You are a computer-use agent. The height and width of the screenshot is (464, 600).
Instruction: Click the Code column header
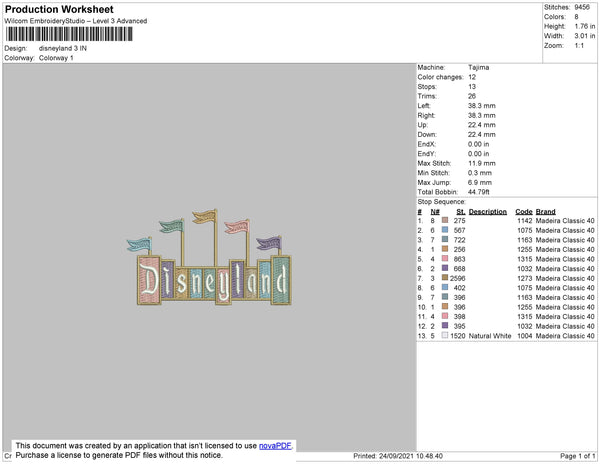point(524,212)
